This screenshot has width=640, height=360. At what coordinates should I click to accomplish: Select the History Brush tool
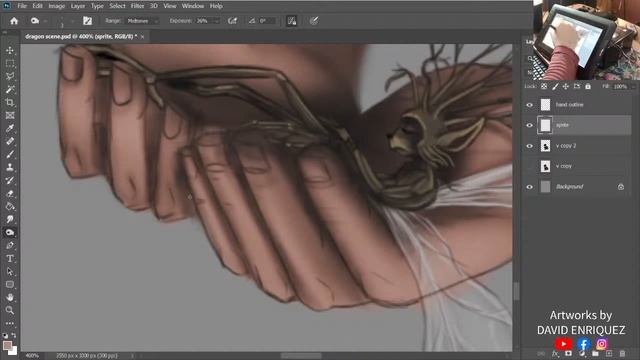click(x=10, y=180)
